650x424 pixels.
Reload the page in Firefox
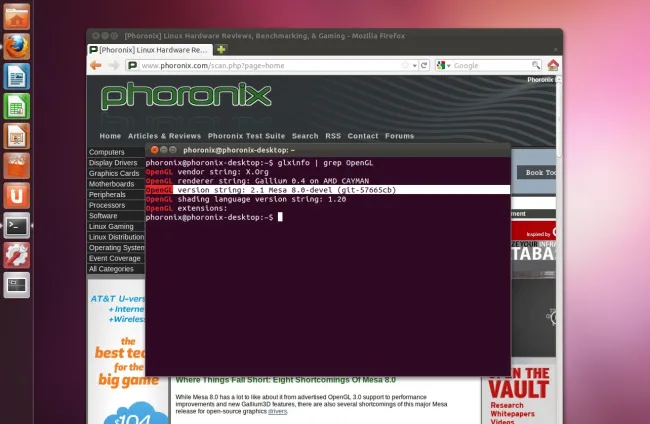424,65
